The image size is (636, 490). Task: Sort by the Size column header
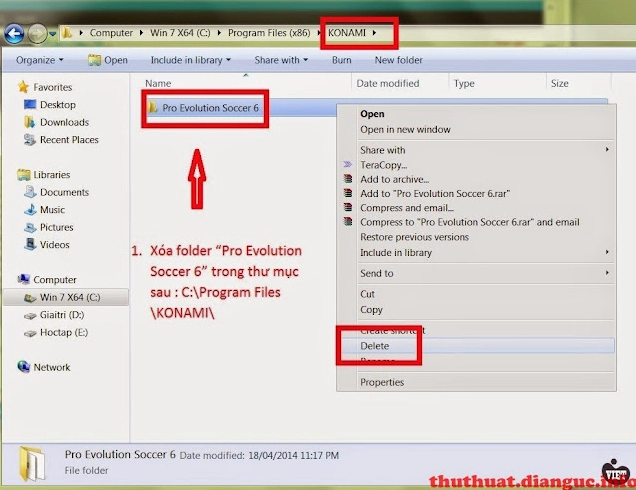(559, 83)
